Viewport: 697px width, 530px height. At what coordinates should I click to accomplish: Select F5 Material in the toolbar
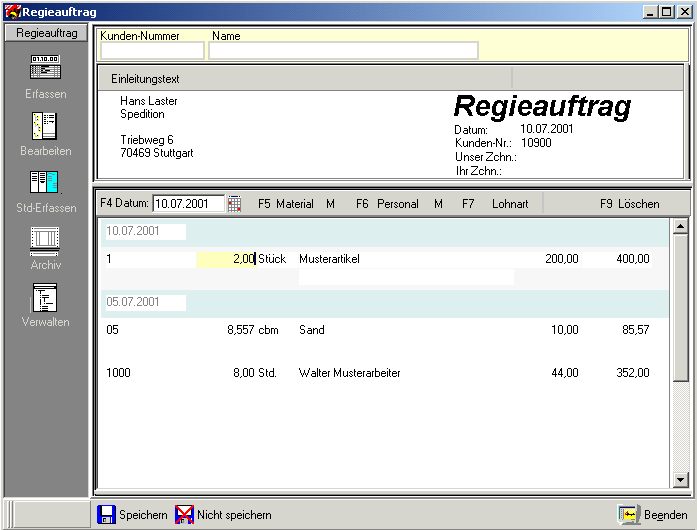(285, 204)
